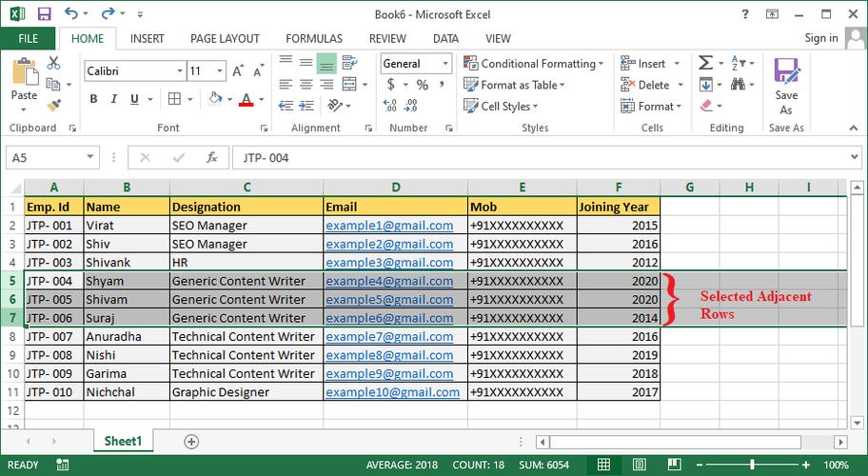
Task: Click the Save icon in quick access toolbar
Action: click(x=44, y=14)
